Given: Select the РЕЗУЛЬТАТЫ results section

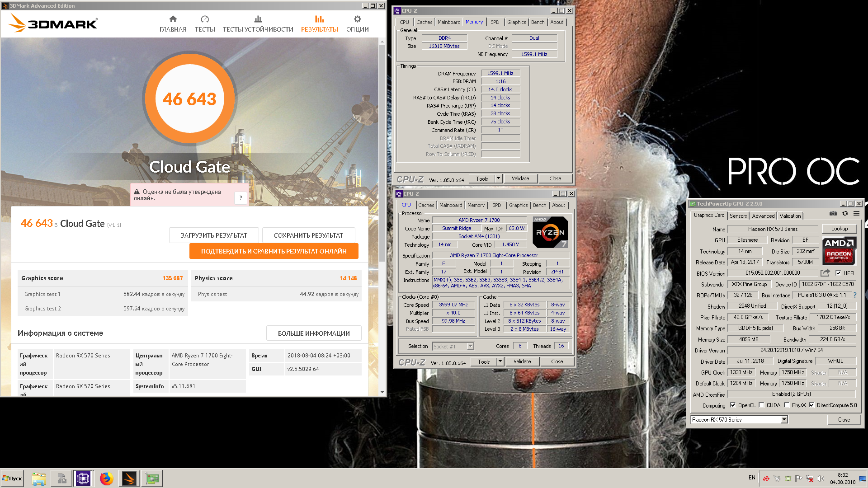Looking at the screenshot, I should [319, 24].
